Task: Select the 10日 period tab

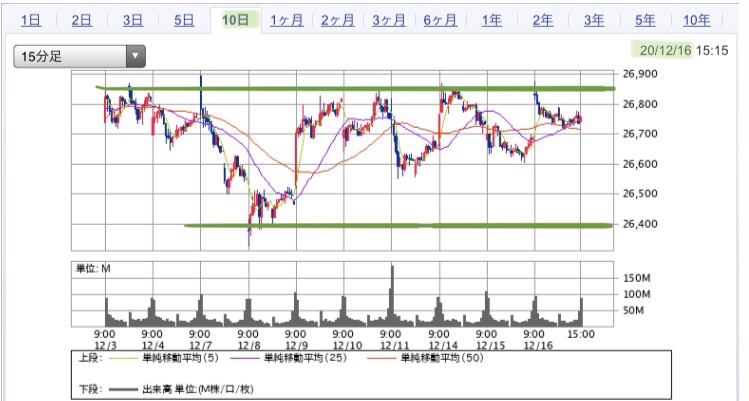Action: pyautogui.click(x=235, y=20)
